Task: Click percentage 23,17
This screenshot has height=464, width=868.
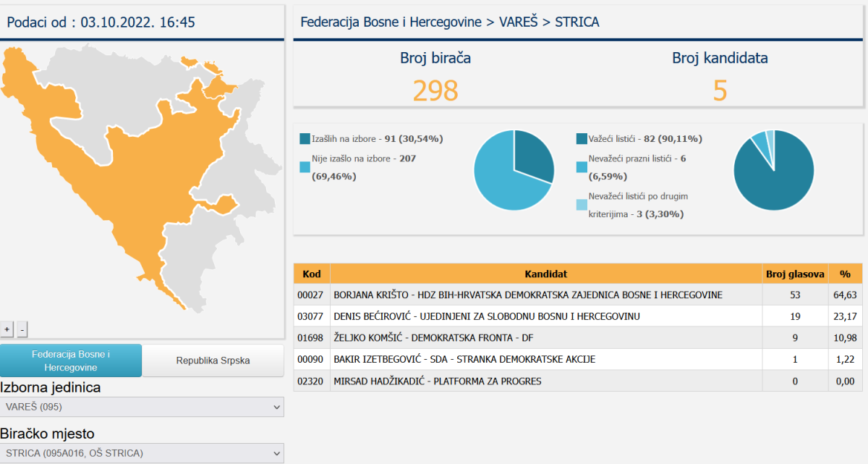Action: coord(845,316)
